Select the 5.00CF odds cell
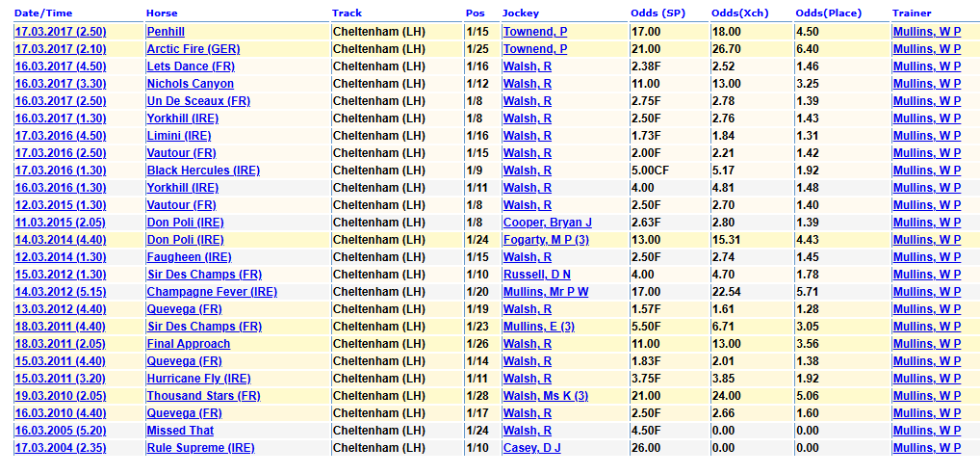The image size is (980, 474). (x=669, y=171)
